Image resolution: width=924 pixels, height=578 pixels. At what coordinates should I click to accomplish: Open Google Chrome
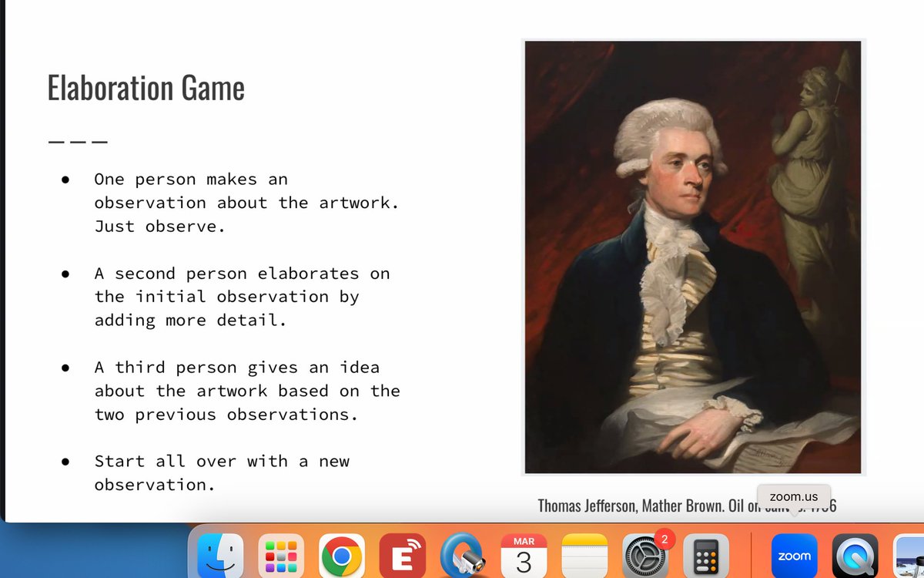(341, 554)
